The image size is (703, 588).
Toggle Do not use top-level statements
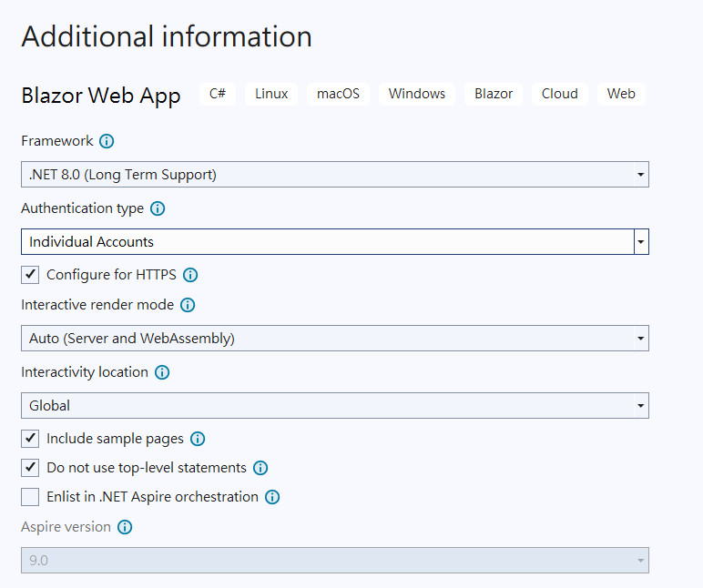tap(30, 468)
